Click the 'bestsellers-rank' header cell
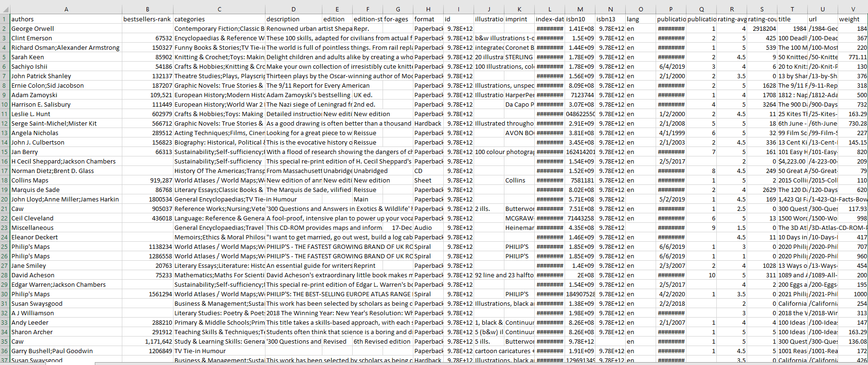This screenshot has width=868, height=365. (x=147, y=19)
